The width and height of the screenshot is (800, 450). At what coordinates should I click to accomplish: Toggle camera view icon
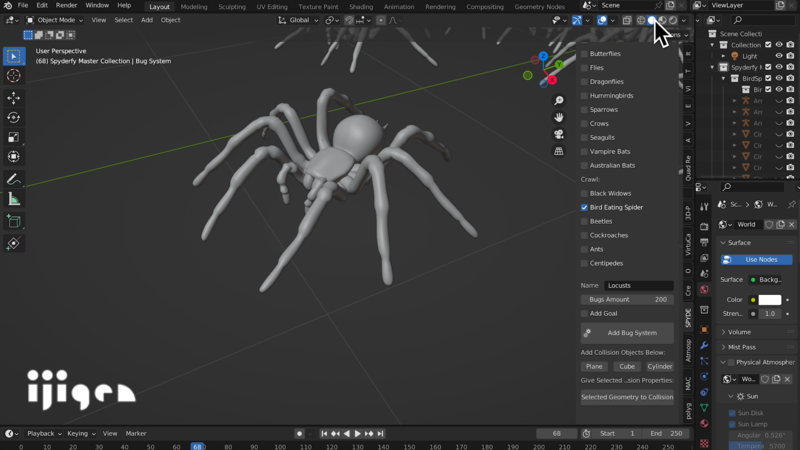[559, 135]
